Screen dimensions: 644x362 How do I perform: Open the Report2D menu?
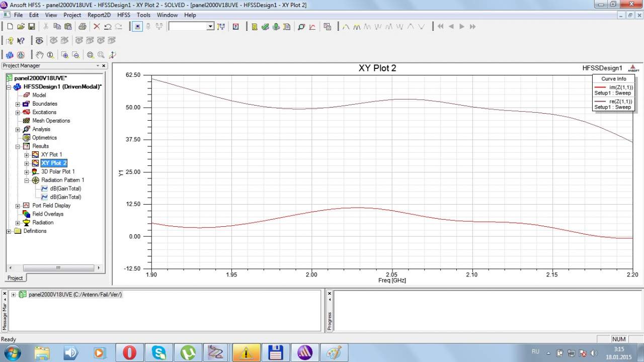point(99,15)
